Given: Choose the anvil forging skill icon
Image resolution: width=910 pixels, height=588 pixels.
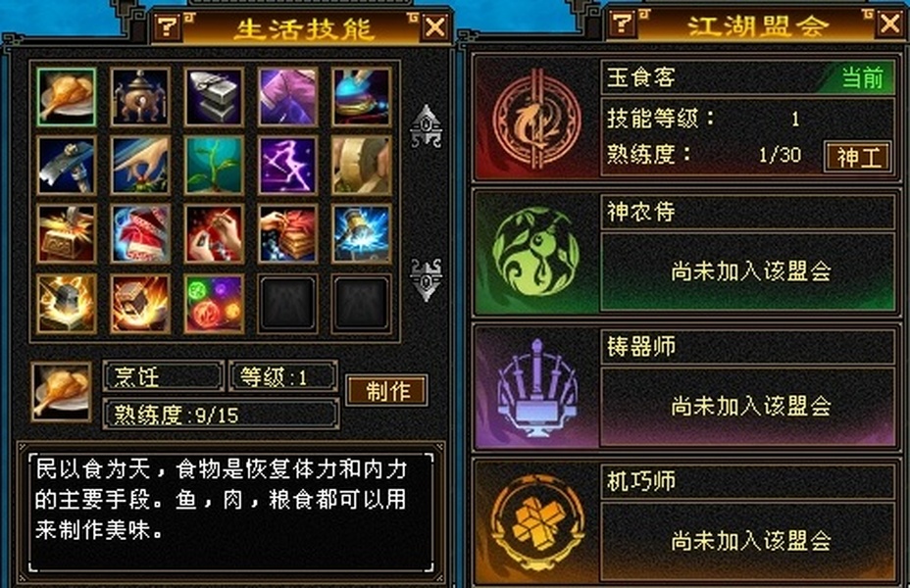Looking at the screenshot, I should pos(214,96).
